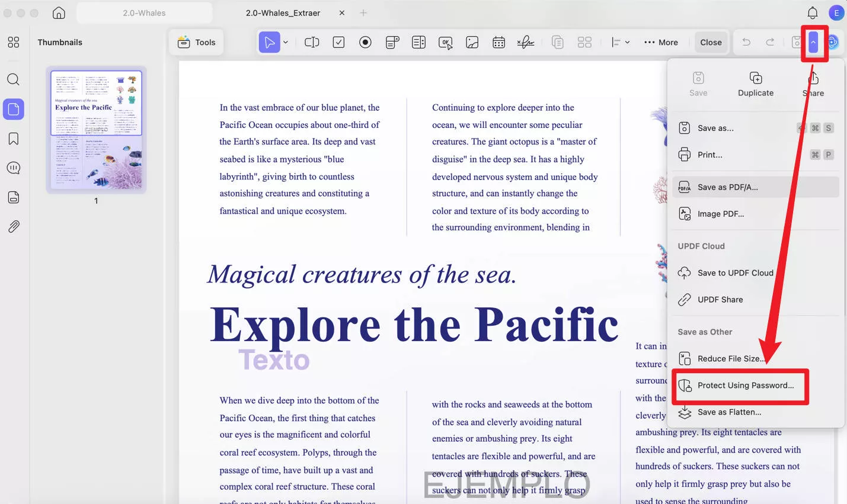Open the Bookmarks panel

13,139
